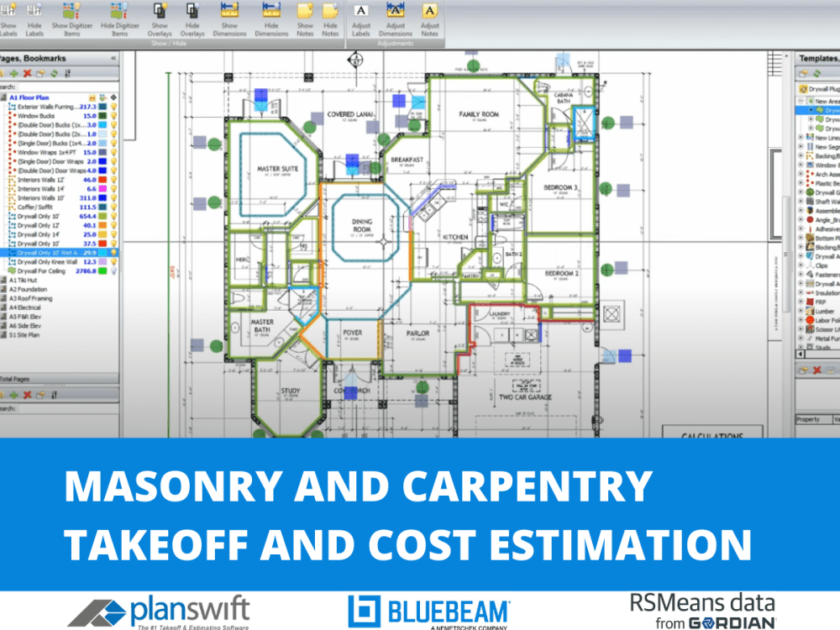Click Templates tree horizontal scrollbar left arrow
The height and width of the screenshot is (630, 840).
pos(801,354)
